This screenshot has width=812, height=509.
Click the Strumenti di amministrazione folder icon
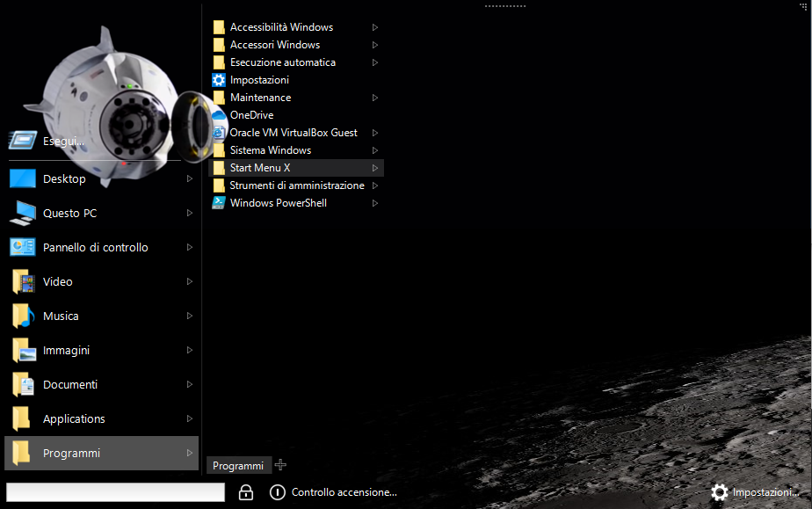[219, 185]
